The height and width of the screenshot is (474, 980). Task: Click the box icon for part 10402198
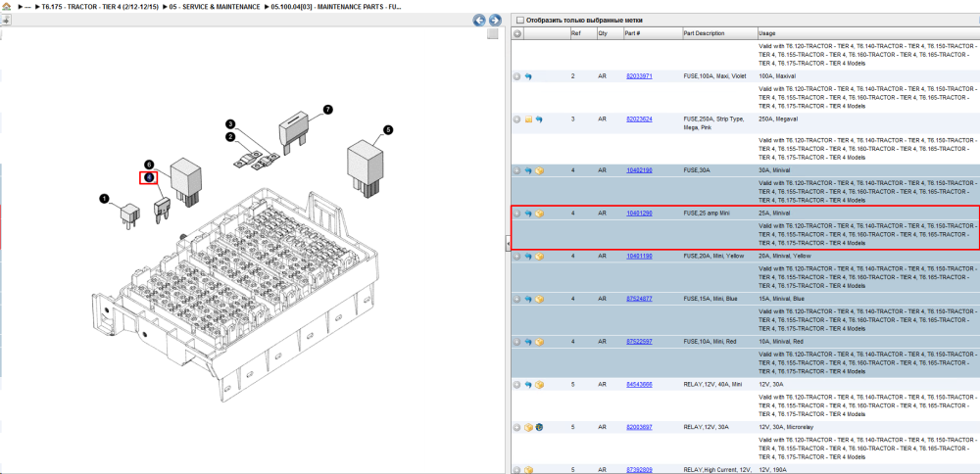coord(539,169)
